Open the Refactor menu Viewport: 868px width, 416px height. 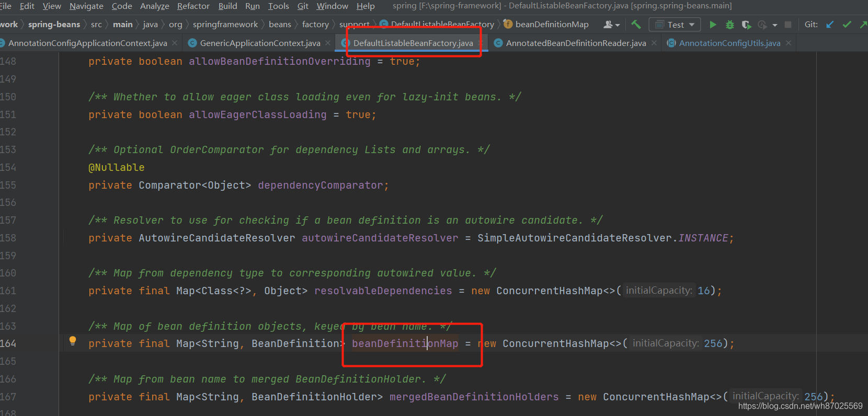click(x=193, y=6)
